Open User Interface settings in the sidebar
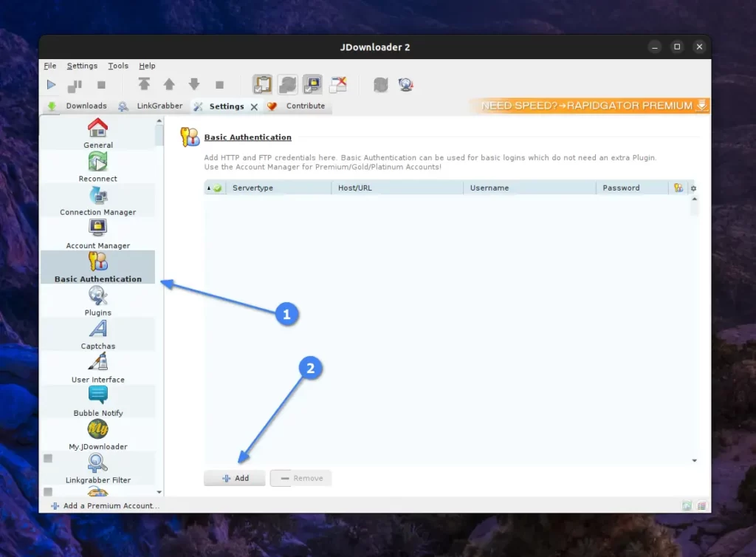Screen dimensions: 756x557 coord(98,368)
